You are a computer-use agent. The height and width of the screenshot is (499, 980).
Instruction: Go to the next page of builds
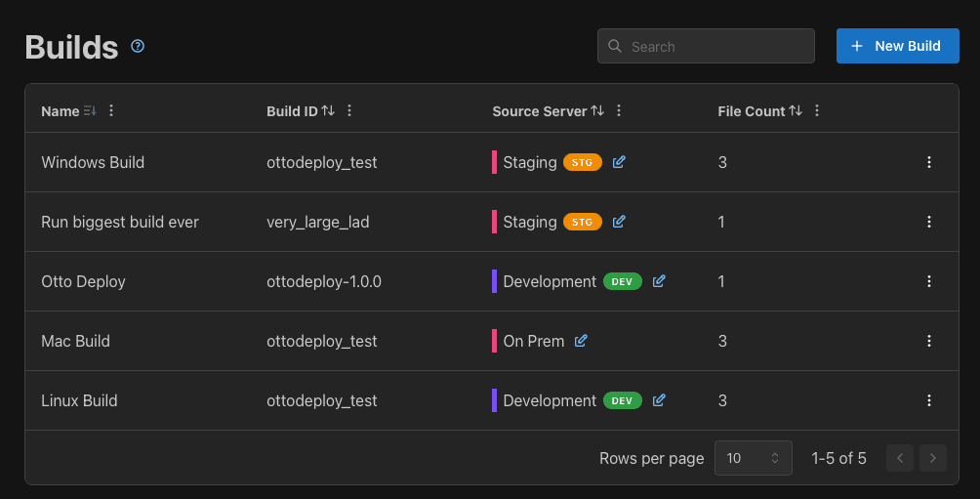click(933, 458)
